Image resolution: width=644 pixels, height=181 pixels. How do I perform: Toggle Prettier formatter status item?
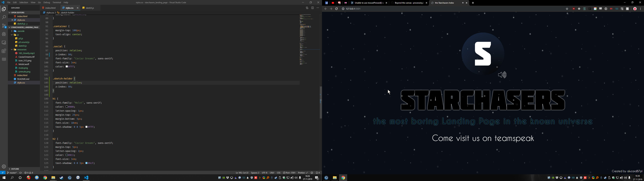pos(303,173)
